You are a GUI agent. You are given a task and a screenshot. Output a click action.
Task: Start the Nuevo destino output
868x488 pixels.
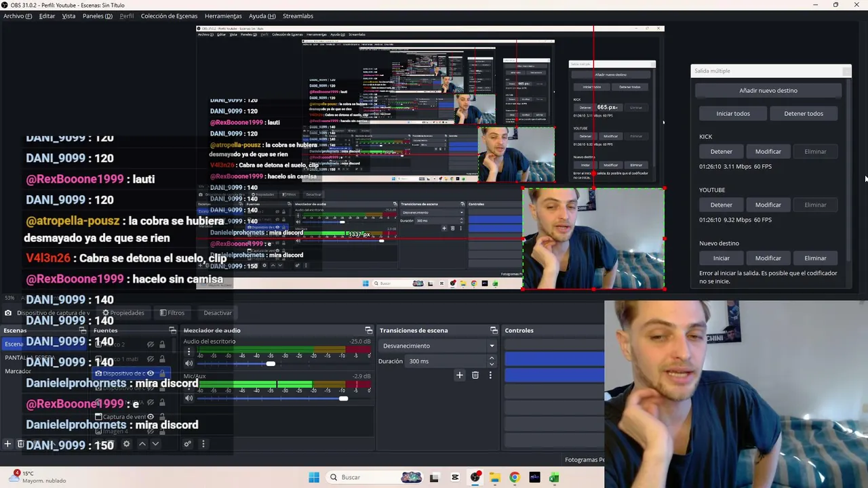(722, 258)
